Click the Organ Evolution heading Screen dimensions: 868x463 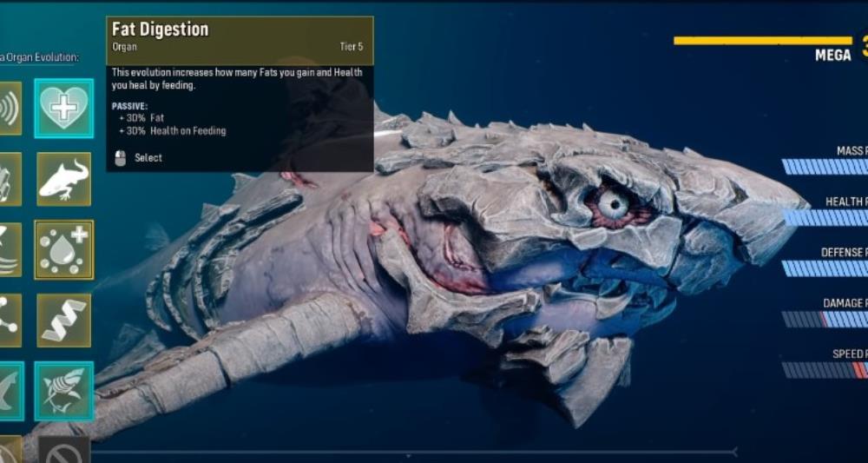coord(39,57)
